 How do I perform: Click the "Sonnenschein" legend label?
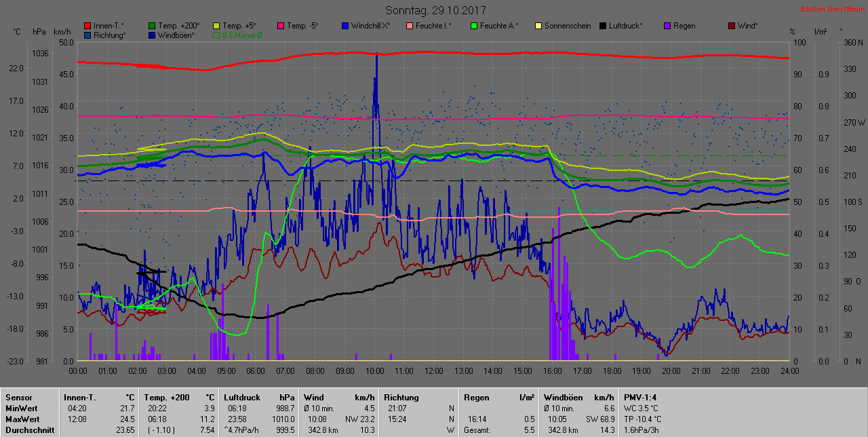tap(568, 26)
